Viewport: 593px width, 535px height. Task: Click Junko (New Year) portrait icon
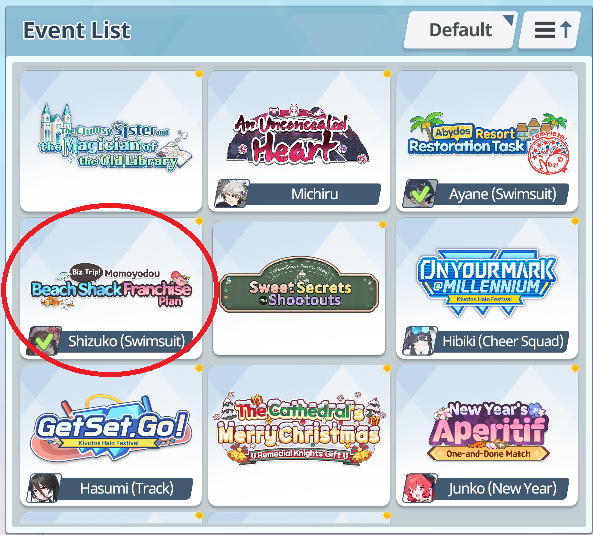coord(420,488)
